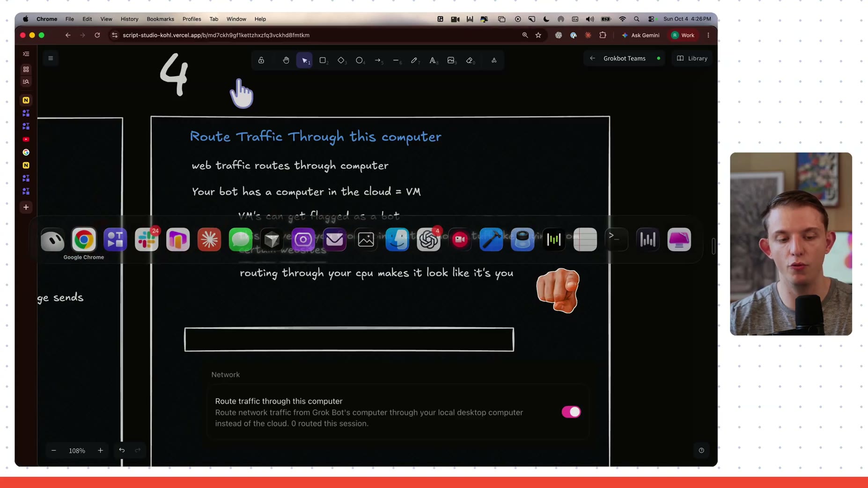868x488 pixels.
Task: Select the text tool
Action: (x=433, y=60)
